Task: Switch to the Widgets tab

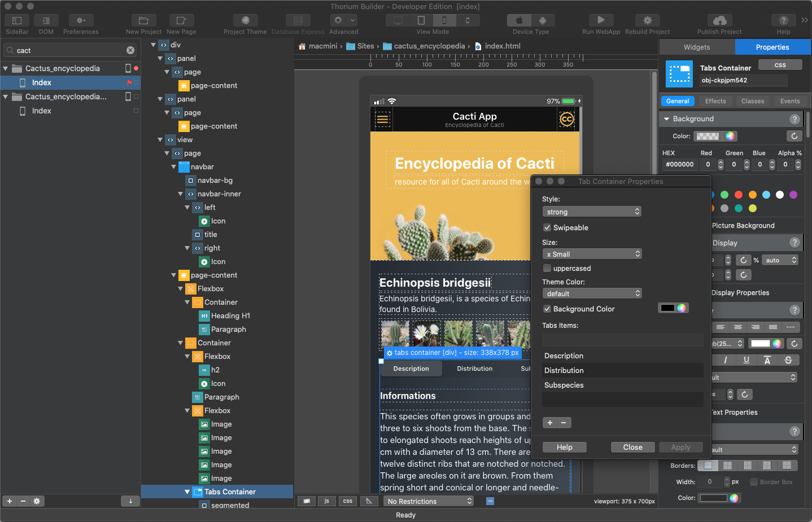Action: point(697,47)
